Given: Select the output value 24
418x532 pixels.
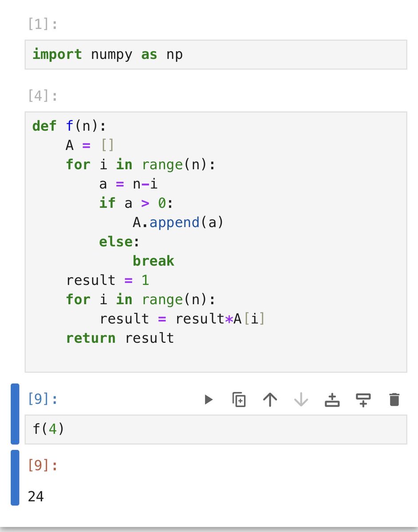Looking at the screenshot, I should [x=36, y=497].
